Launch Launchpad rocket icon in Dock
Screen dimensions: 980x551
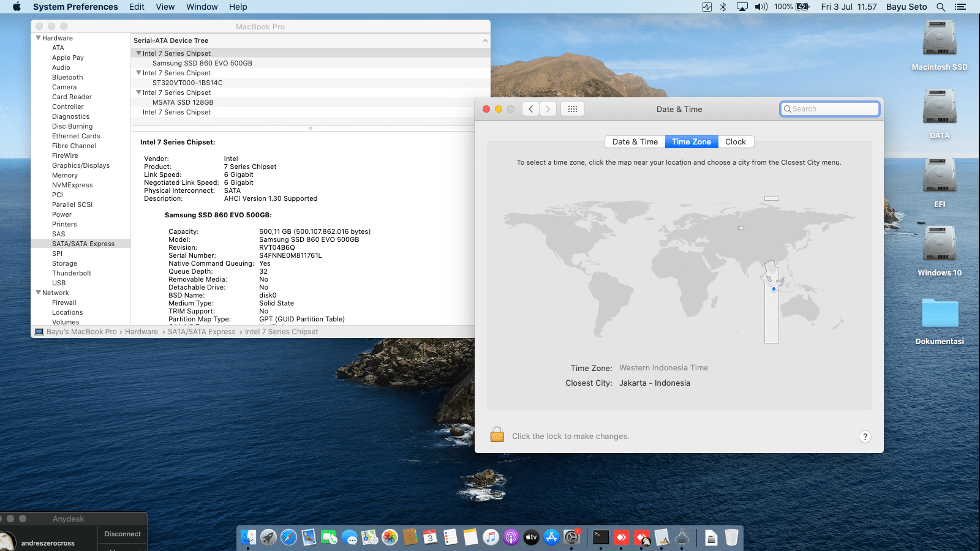[268, 538]
